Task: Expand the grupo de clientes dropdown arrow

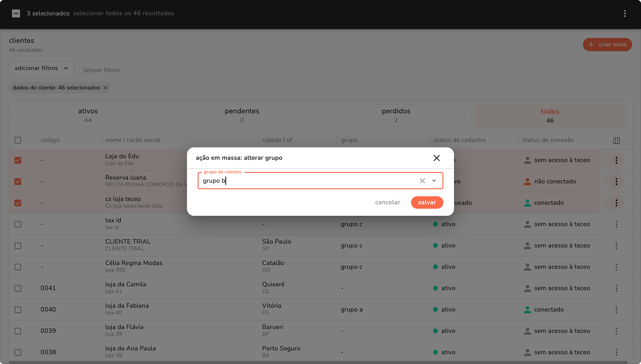Action: pyautogui.click(x=434, y=181)
